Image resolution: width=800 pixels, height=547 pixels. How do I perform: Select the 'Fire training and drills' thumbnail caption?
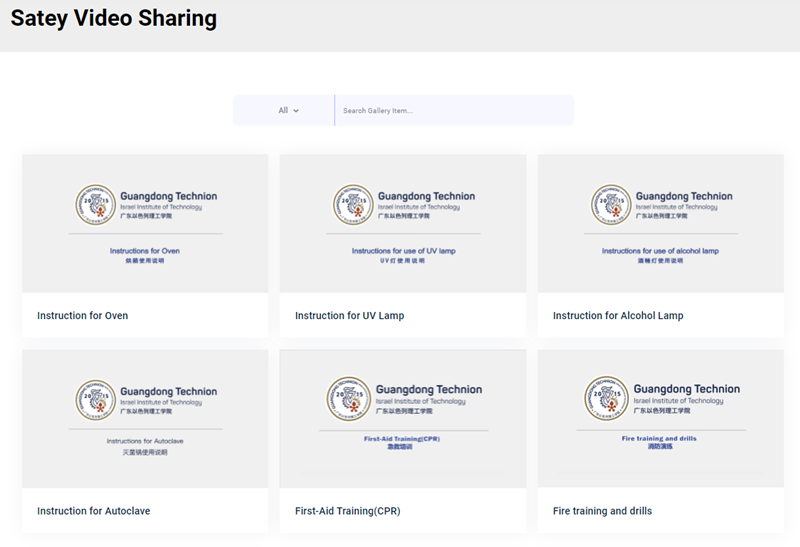click(660, 438)
